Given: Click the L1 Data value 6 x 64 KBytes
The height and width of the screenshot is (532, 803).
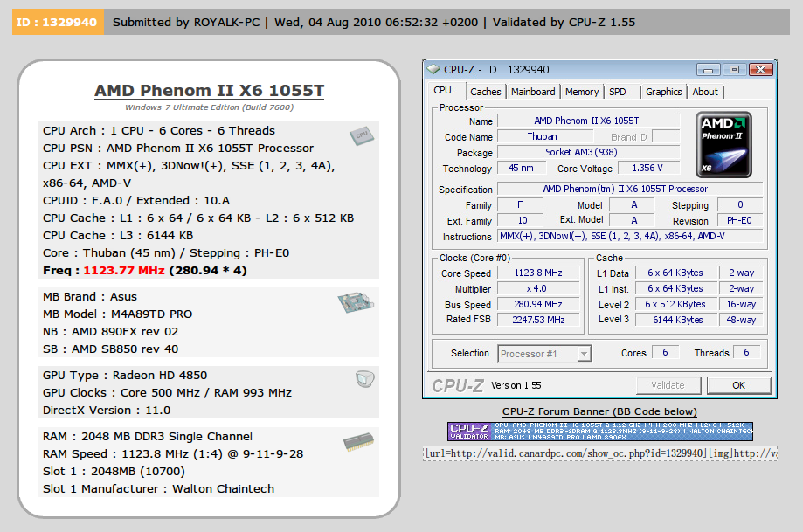Looking at the screenshot, I should tap(676, 273).
